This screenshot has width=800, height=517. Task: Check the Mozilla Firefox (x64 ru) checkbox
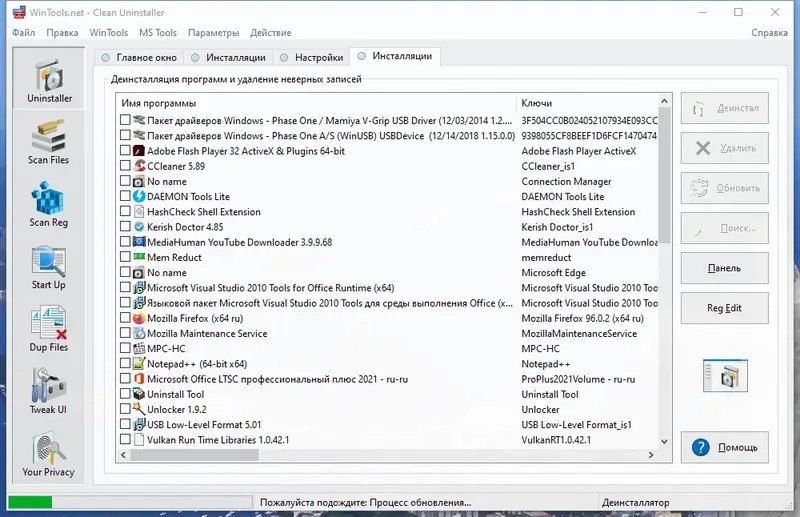pos(125,318)
